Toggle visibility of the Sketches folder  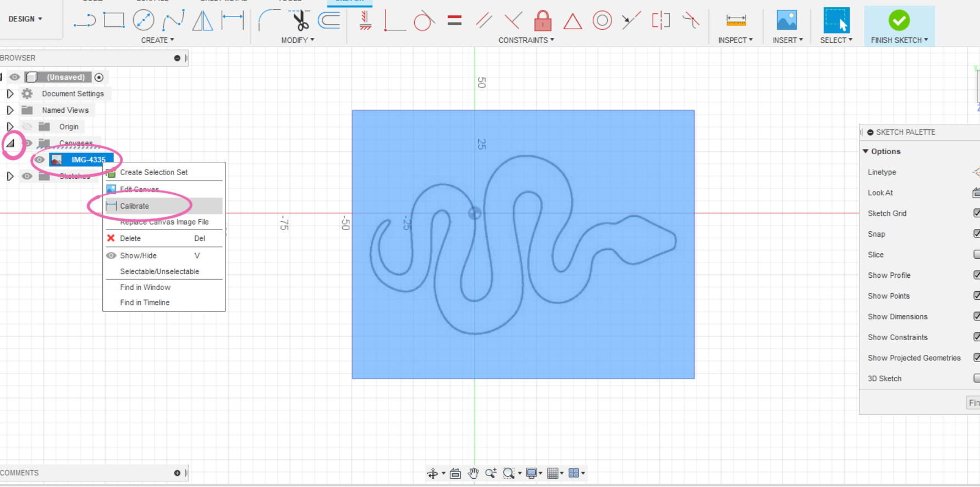pyautogui.click(x=27, y=176)
